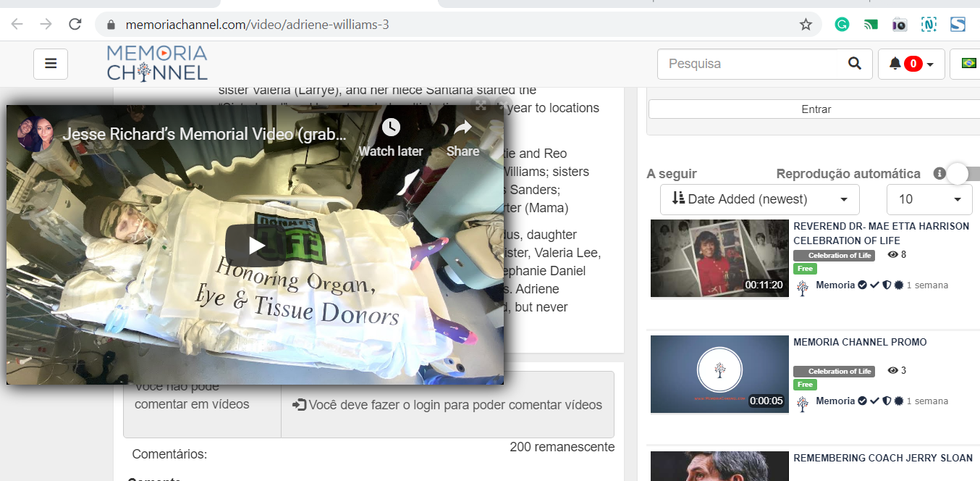Click the 0:00:05 duration label
The height and width of the screenshot is (481, 980).
(x=766, y=401)
